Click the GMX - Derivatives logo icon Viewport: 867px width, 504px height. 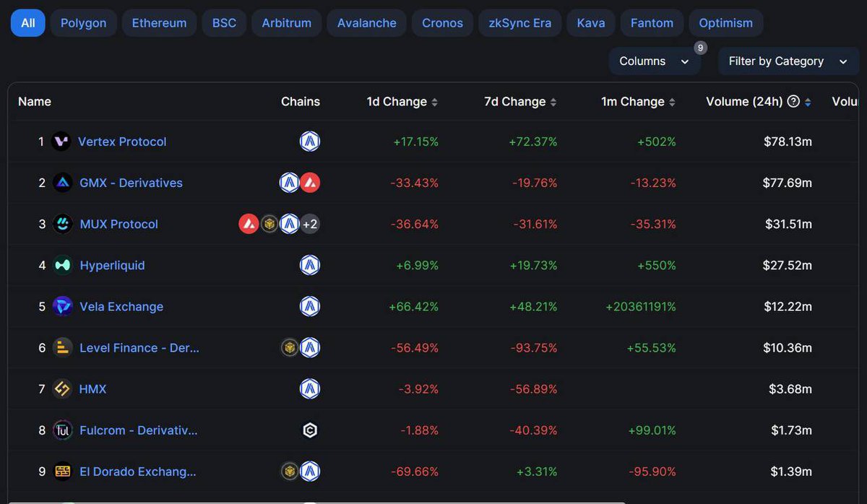[63, 183]
